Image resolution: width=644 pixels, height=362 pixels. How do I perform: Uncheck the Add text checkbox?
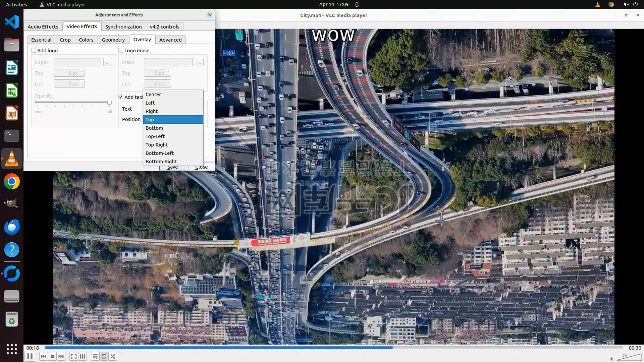point(121,97)
